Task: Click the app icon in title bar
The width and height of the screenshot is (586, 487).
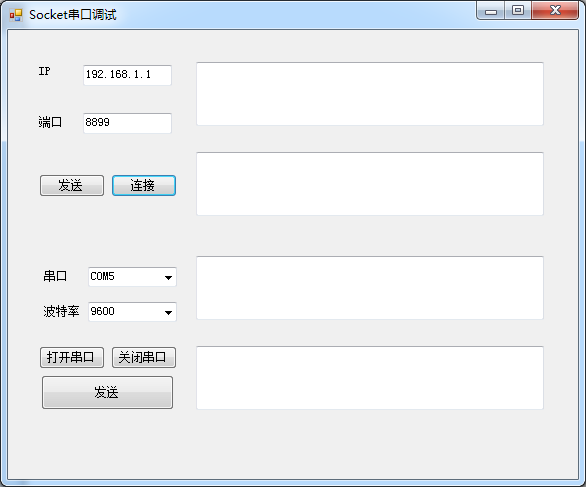Action: [16, 15]
